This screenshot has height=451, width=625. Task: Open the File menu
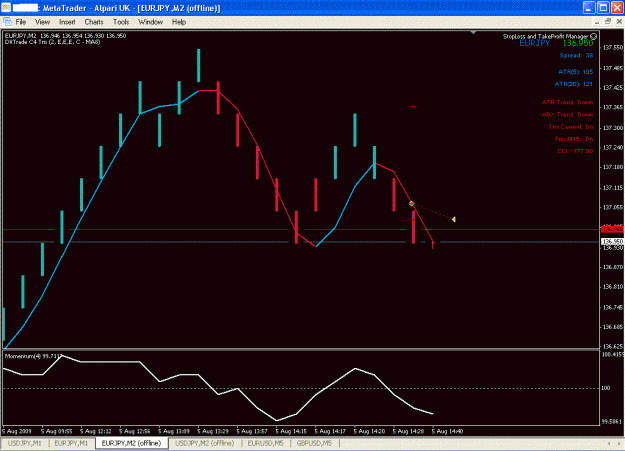[x=20, y=22]
